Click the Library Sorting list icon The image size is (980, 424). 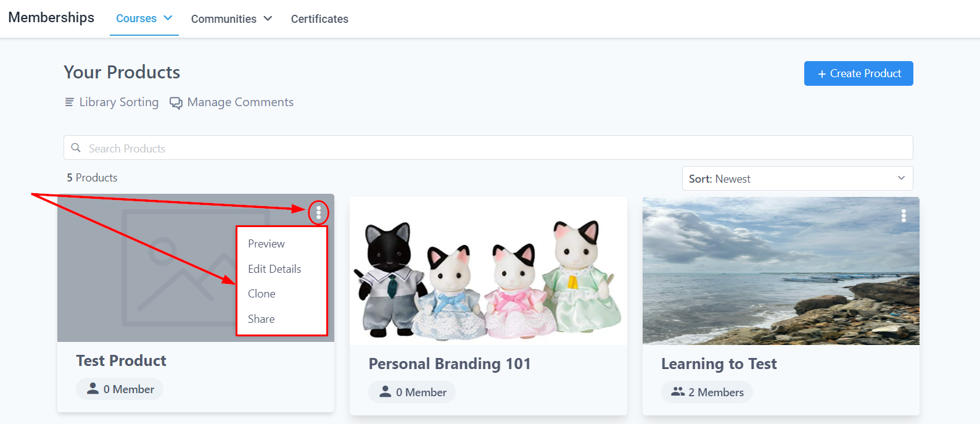coord(70,102)
